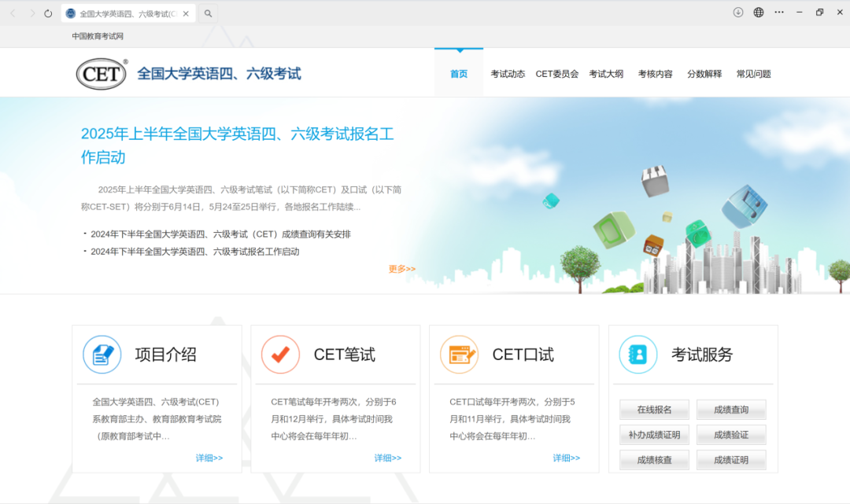Image resolution: width=850 pixels, height=504 pixels.
Task: Click the blue ID badge icon for 考试服务
Action: [637, 354]
